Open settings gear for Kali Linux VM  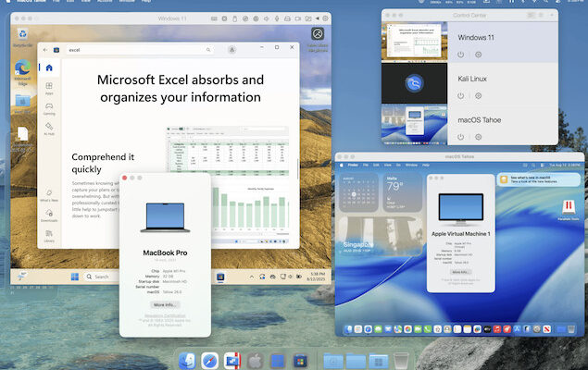(478, 96)
